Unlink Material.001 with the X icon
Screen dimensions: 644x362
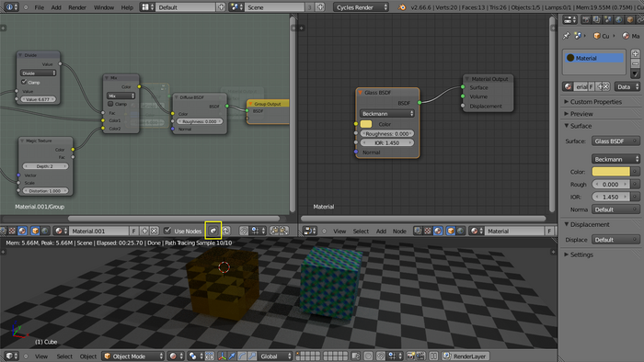coord(154,231)
